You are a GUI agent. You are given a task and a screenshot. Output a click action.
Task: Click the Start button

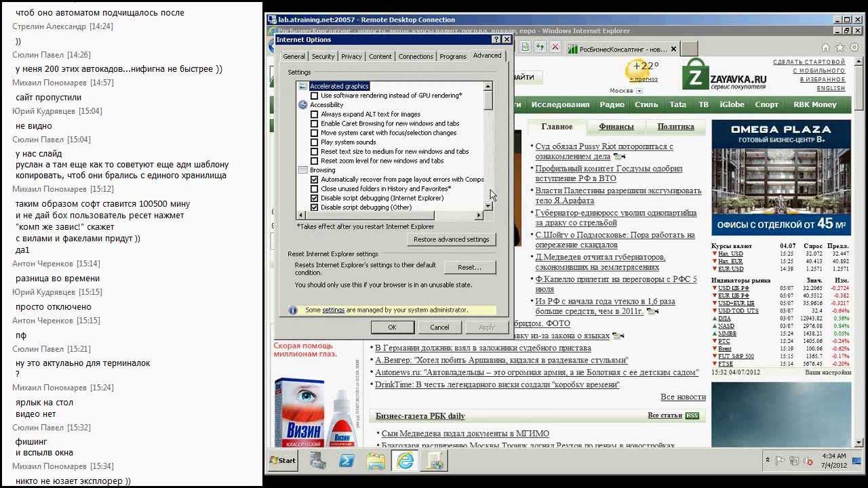(x=283, y=460)
